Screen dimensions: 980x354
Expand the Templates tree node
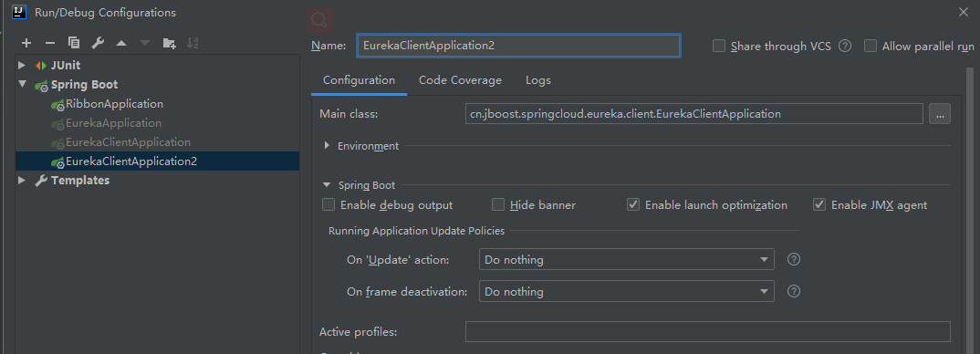coord(23,180)
